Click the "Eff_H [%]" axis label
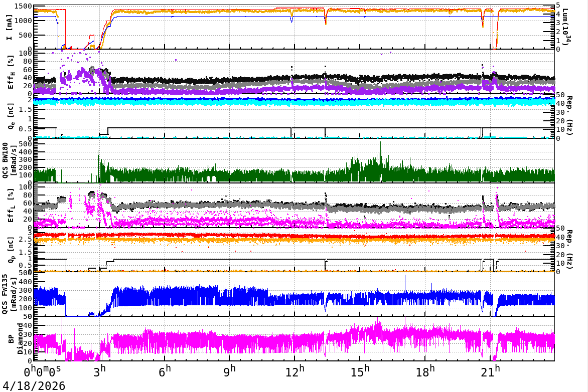The height and width of the screenshot is (392, 588). click(11, 72)
